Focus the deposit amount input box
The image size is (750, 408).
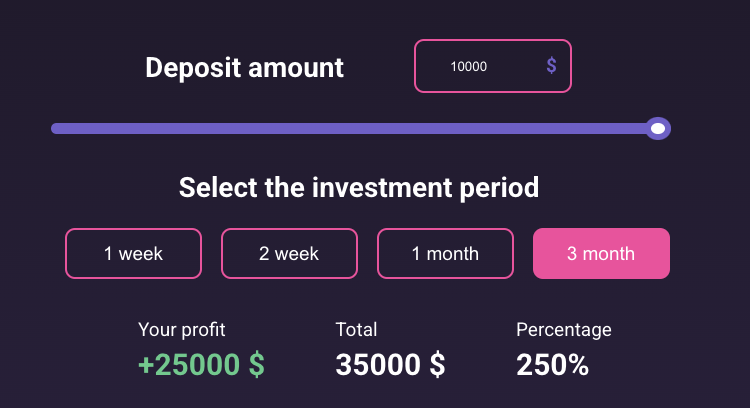coord(492,66)
